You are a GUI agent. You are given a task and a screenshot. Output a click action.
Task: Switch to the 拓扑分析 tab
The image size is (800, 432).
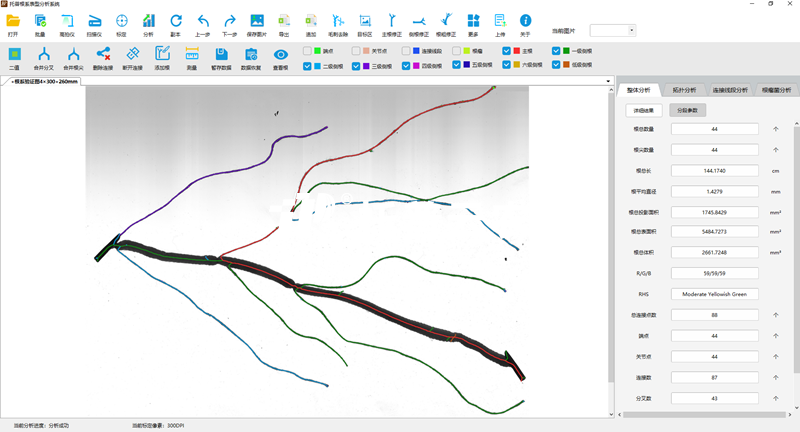click(x=684, y=90)
